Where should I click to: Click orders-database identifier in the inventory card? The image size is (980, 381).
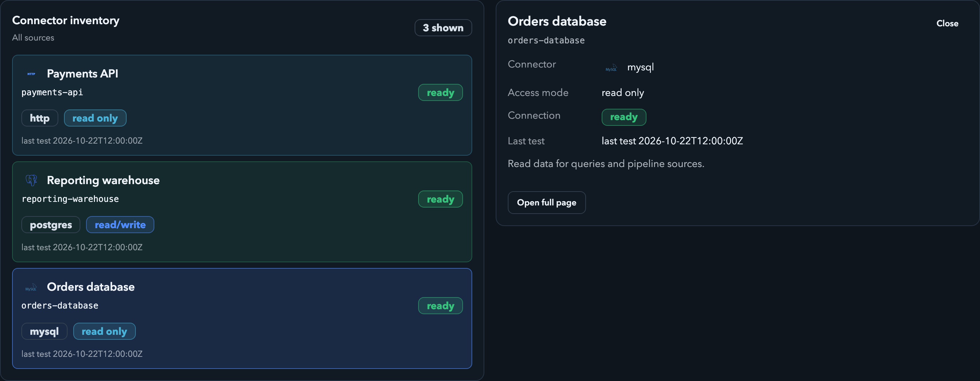tap(60, 305)
